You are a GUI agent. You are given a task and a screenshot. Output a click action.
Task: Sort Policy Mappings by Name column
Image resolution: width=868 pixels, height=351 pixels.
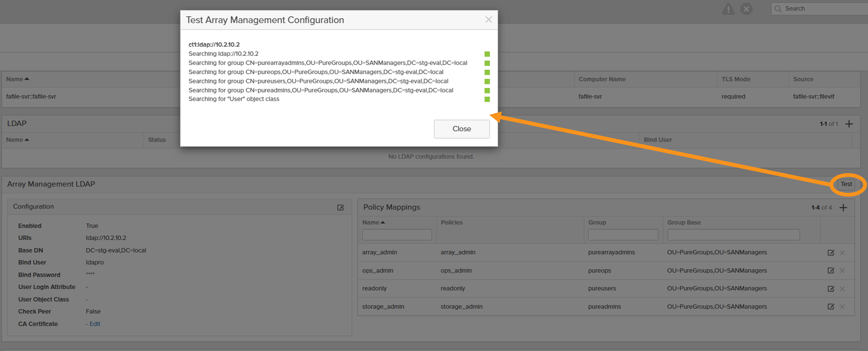[x=373, y=222]
